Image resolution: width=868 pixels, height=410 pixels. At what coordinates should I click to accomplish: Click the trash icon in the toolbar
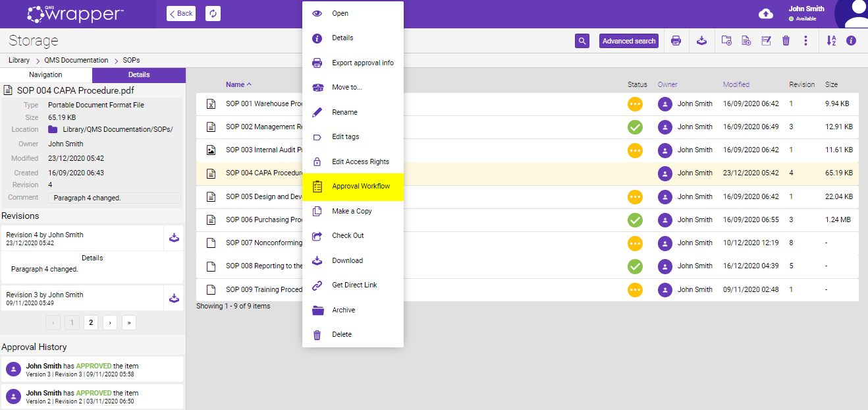point(786,41)
